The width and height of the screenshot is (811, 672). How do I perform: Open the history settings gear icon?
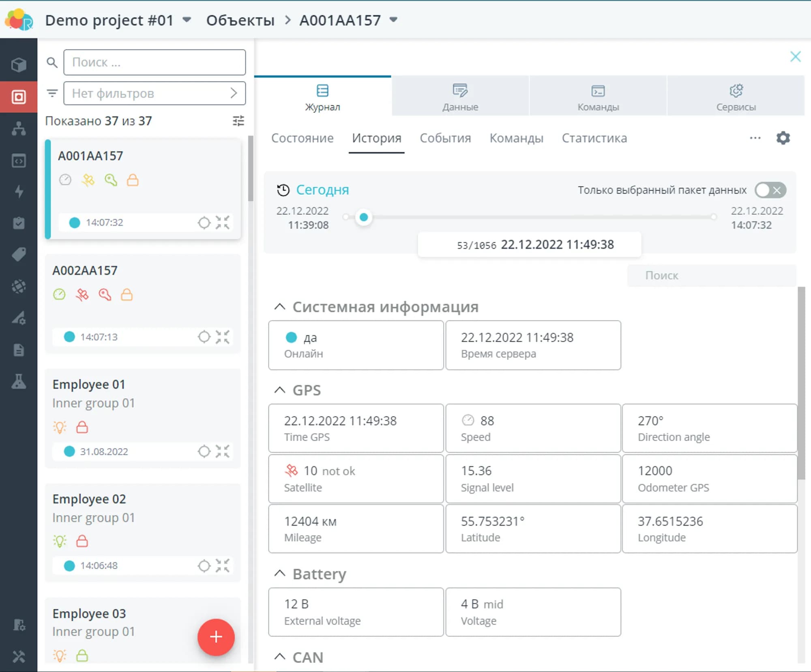pyautogui.click(x=783, y=138)
